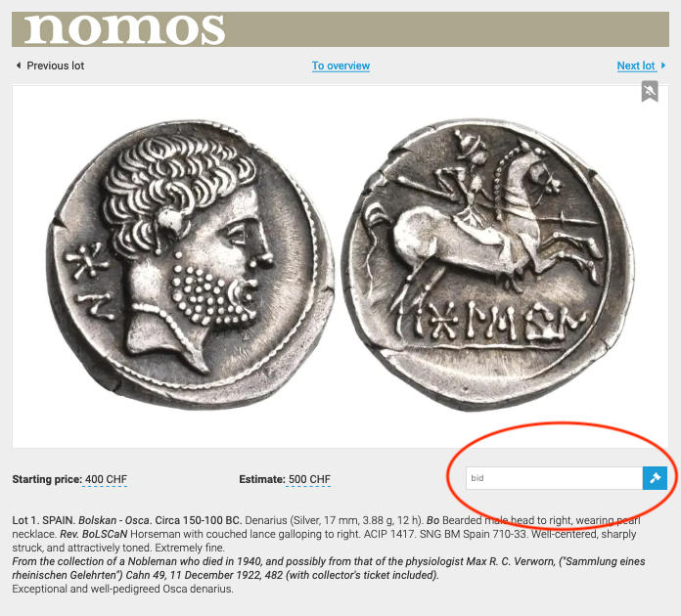Image resolution: width=681 pixels, height=616 pixels.
Task: Click the 500 CHF estimate value
Action: (309, 479)
